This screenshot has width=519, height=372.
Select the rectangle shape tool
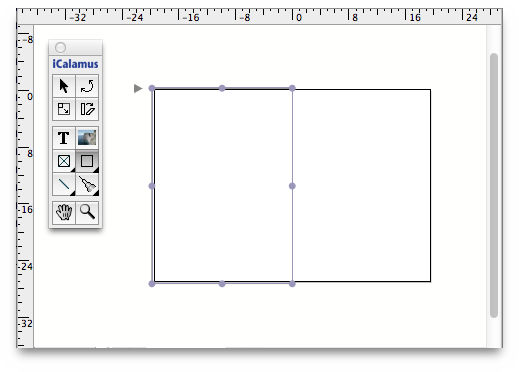[x=87, y=161]
